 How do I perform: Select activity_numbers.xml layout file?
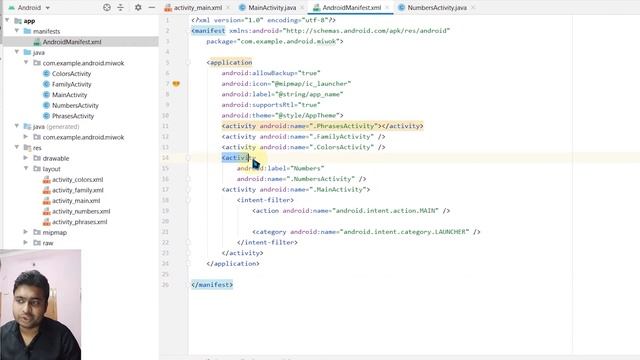coord(81,211)
